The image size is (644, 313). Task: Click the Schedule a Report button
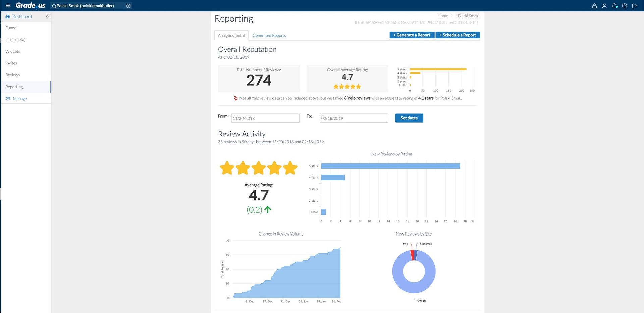(x=458, y=35)
